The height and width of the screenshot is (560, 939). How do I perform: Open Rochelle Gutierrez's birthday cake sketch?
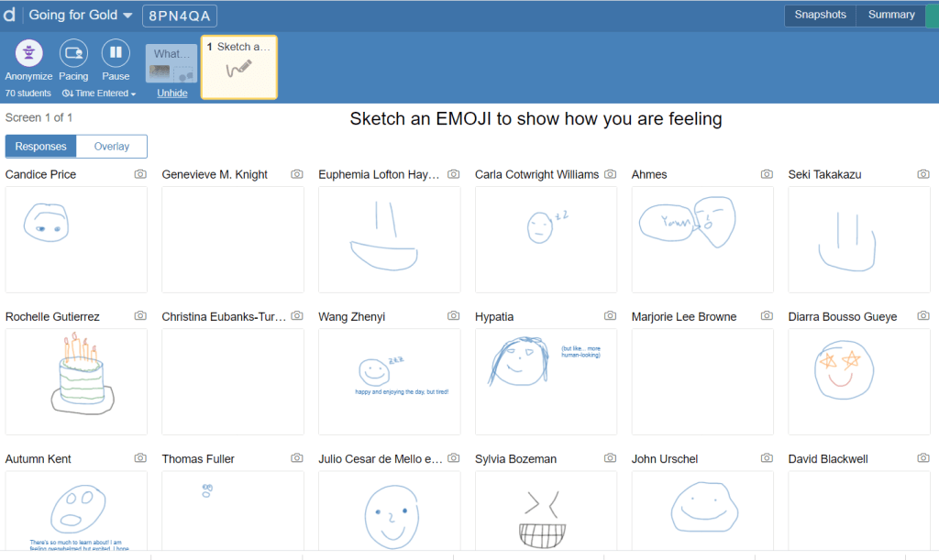[76, 381]
